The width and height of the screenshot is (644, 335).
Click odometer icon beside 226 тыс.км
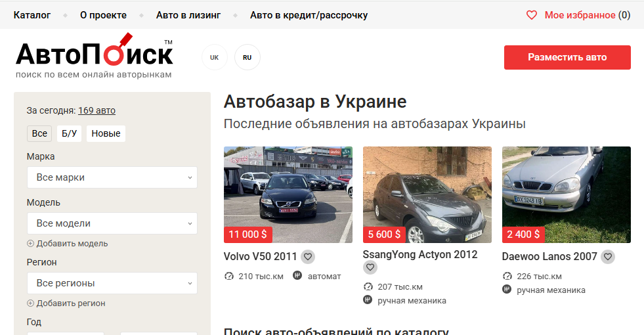tap(507, 276)
